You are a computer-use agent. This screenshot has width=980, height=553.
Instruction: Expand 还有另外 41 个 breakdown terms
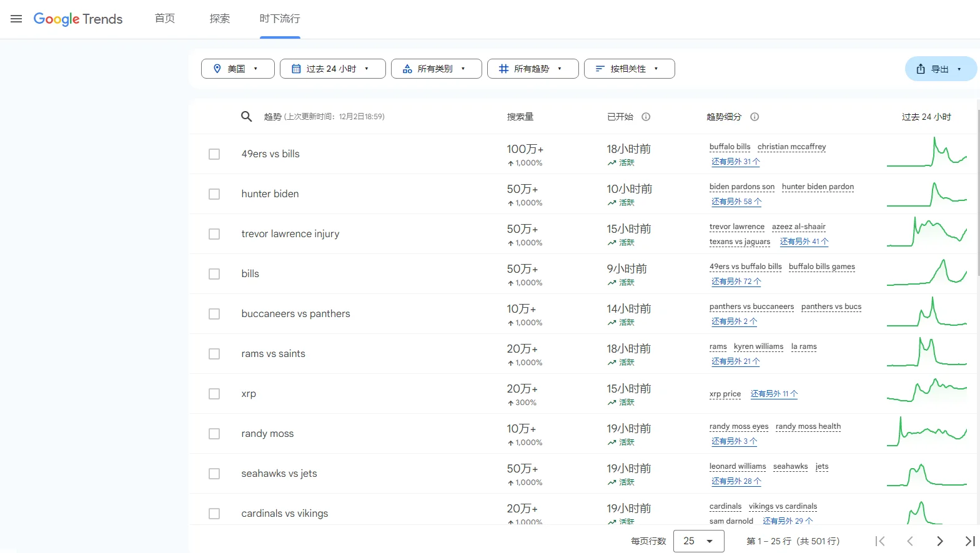click(804, 242)
